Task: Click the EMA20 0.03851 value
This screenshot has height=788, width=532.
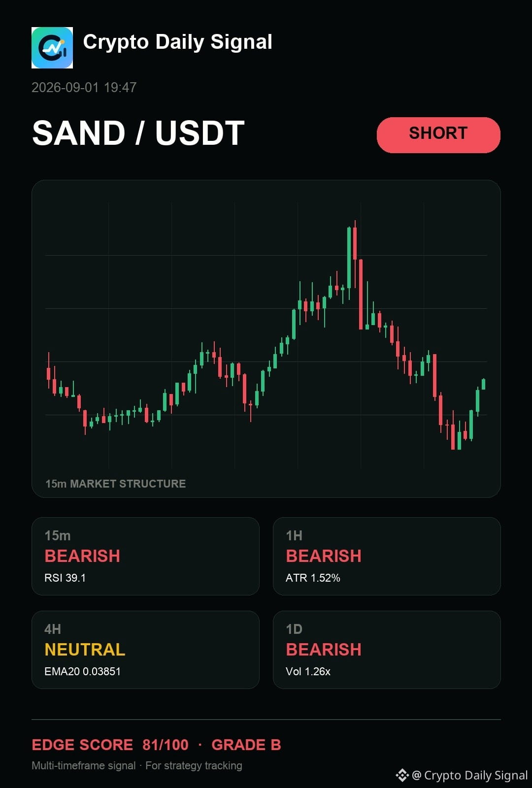Action: [82, 671]
